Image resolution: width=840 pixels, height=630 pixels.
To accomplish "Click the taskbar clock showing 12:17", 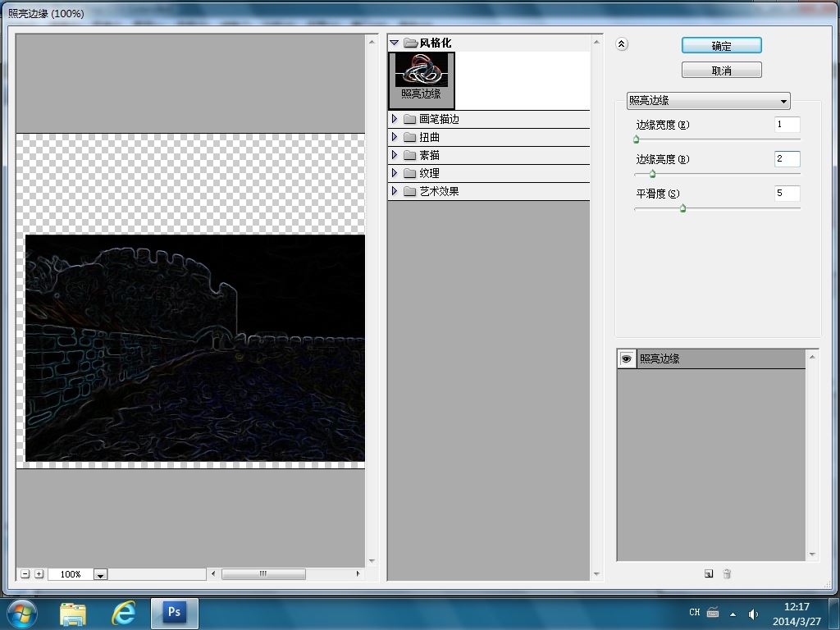I will pos(797,614).
